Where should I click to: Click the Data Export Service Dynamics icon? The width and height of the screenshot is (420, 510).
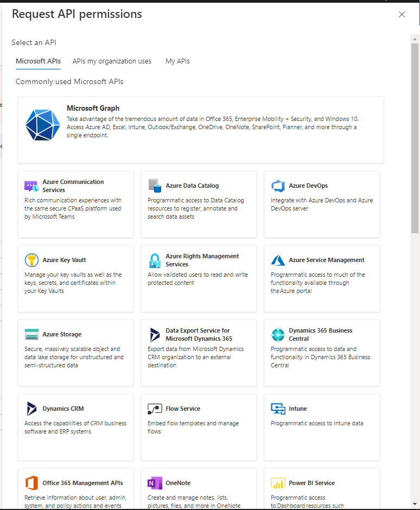click(155, 335)
